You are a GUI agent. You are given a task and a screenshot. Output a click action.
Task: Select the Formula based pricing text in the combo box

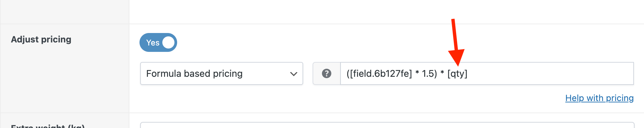tap(194, 73)
